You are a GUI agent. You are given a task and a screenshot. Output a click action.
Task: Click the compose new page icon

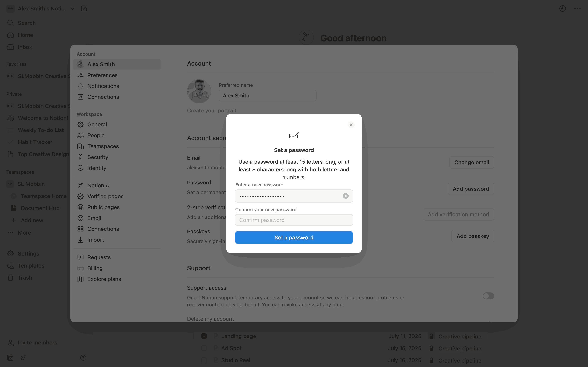click(84, 9)
